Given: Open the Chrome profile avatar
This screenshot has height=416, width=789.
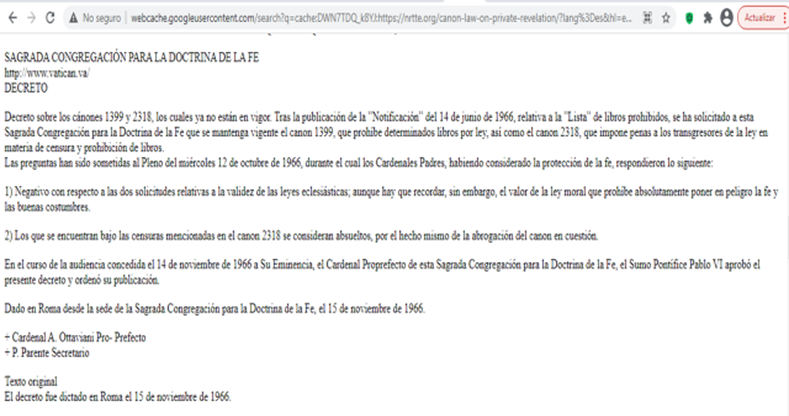Looking at the screenshot, I should coord(725,18).
